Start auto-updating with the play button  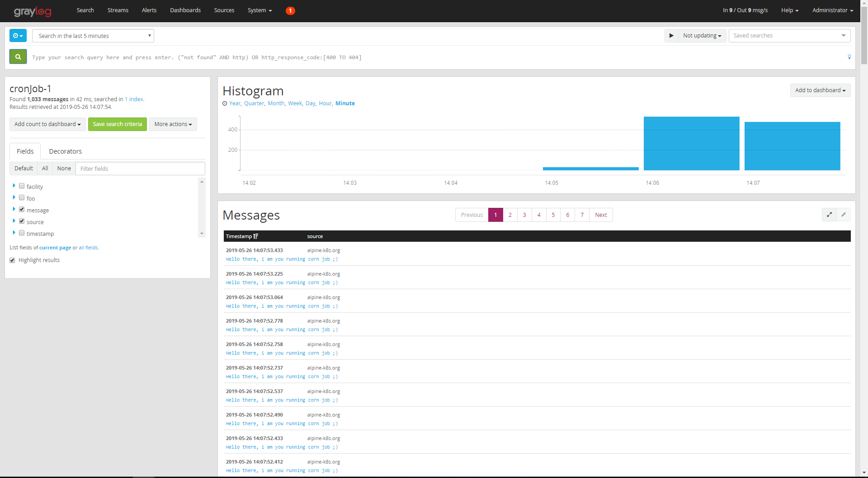pyautogui.click(x=671, y=36)
